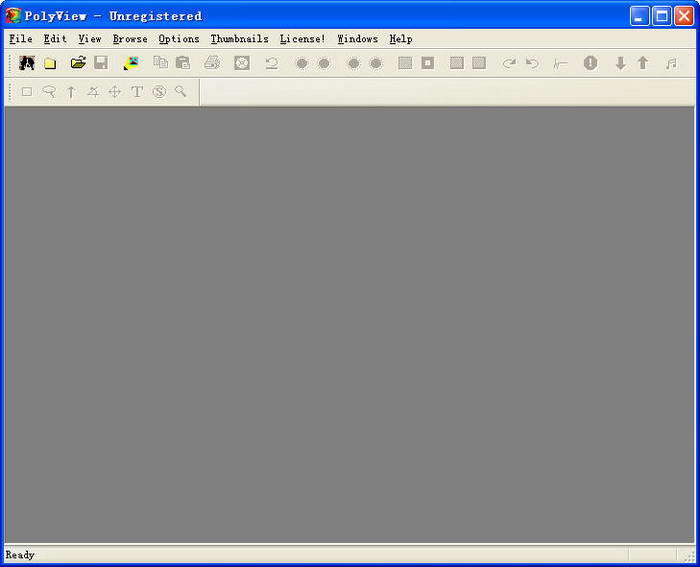This screenshot has height=567, width=700.
Task: Click the colorful picture icon in toolbar
Action: (131, 63)
